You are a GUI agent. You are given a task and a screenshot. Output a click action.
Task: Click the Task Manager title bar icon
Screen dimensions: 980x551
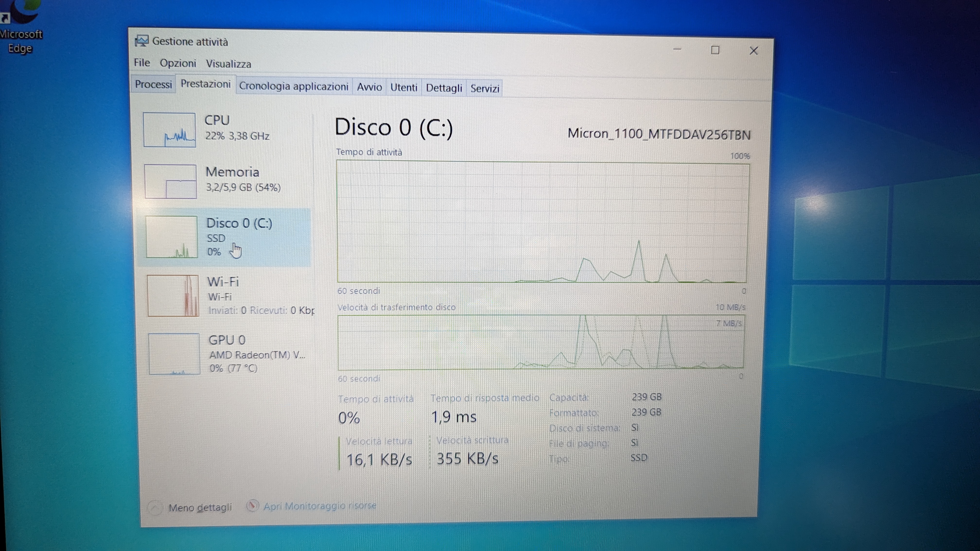coord(141,41)
